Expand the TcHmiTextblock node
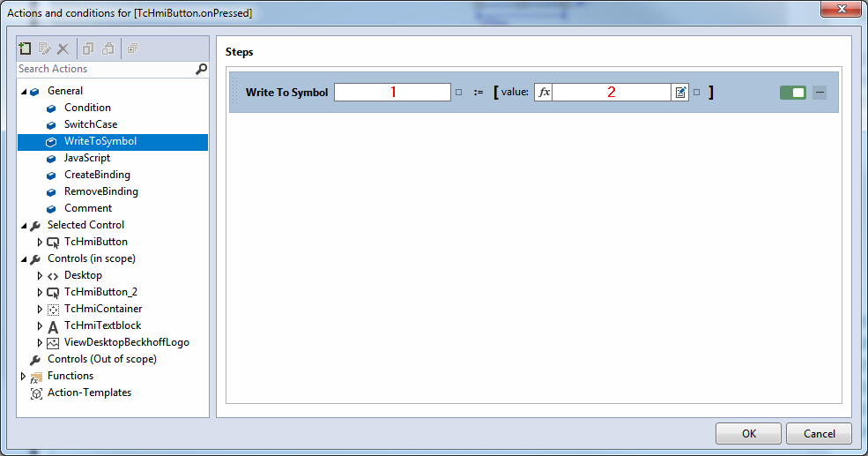The height and width of the screenshot is (456, 868). [x=40, y=325]
